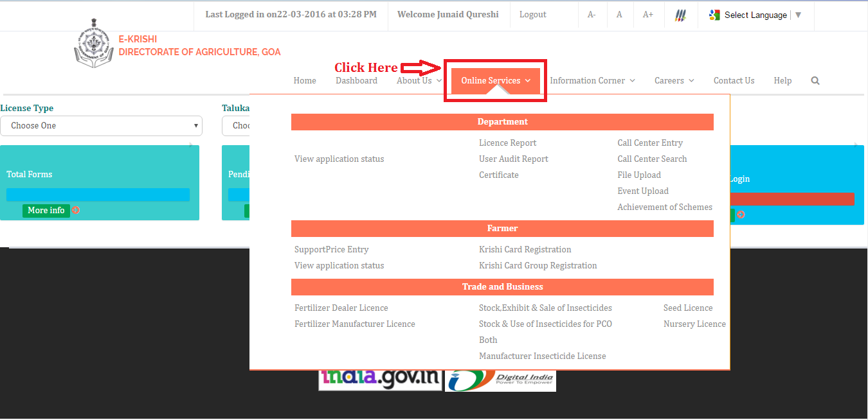The width and height of the screenshot is (868, 420).
Task: Open Krishi Card Group Registration
Action: (x=538, y=265)
